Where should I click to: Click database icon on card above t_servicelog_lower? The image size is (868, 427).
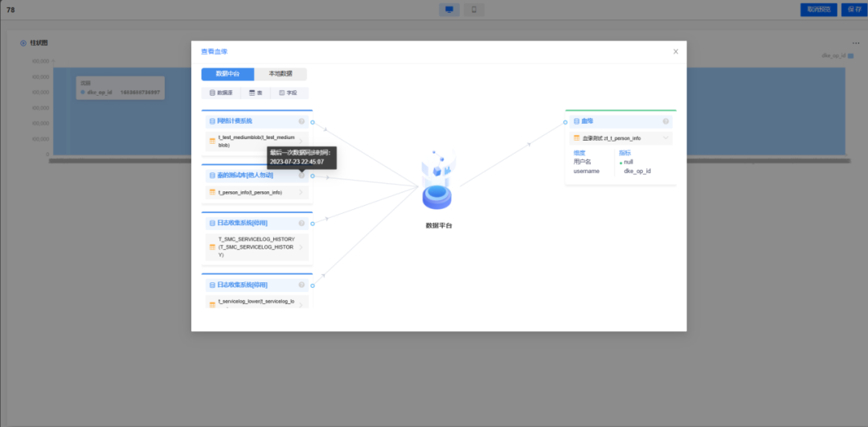click(212, 285)
